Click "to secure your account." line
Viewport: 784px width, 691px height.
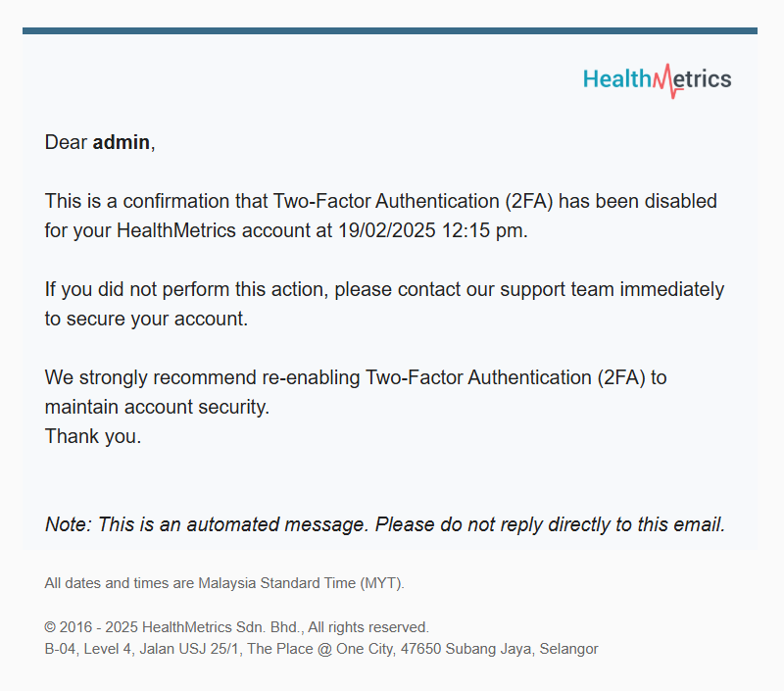point(146,320)
